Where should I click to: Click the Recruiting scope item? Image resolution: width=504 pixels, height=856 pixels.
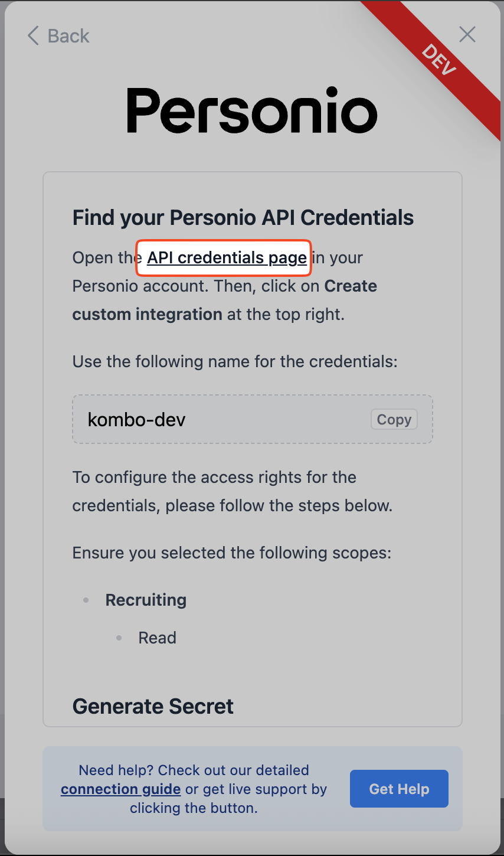(x=146, y=600)
